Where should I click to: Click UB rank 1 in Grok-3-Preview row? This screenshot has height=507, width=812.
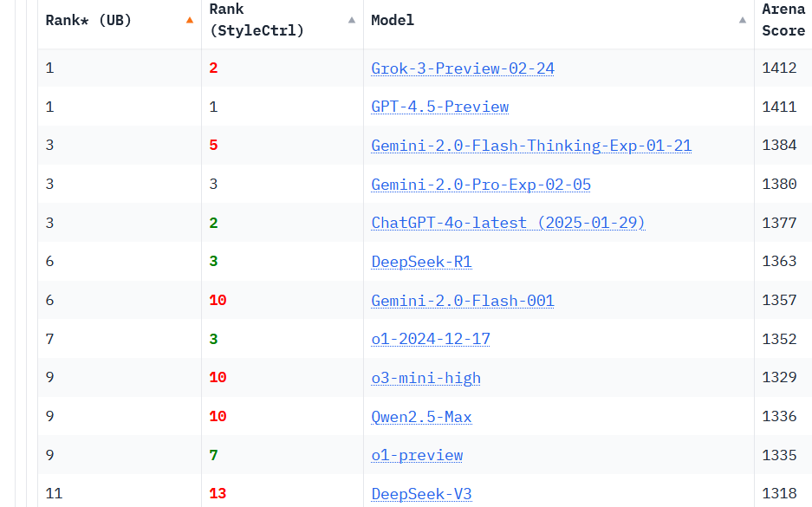pyautogui.click(x=49, y=68)
